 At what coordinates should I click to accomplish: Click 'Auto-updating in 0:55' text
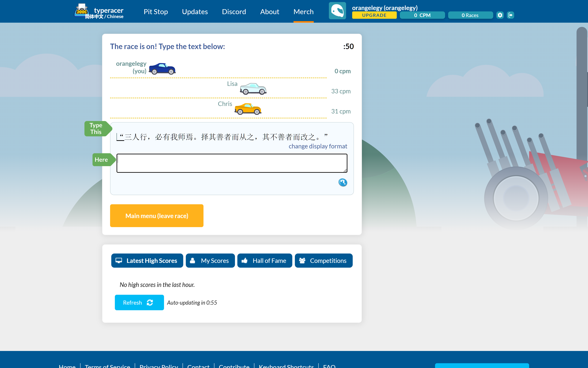(192, 303)
